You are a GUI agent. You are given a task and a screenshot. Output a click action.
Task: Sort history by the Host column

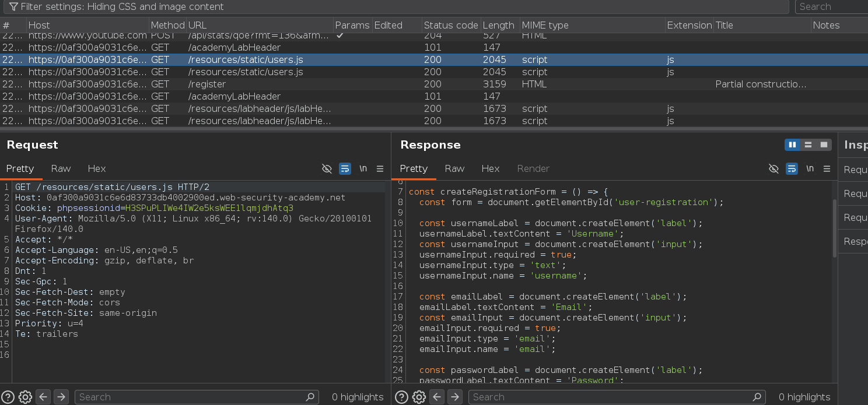point(87,25)
